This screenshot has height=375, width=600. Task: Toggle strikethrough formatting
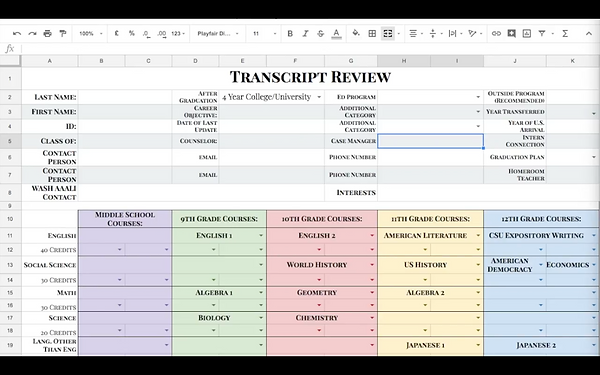pos(321,34)
